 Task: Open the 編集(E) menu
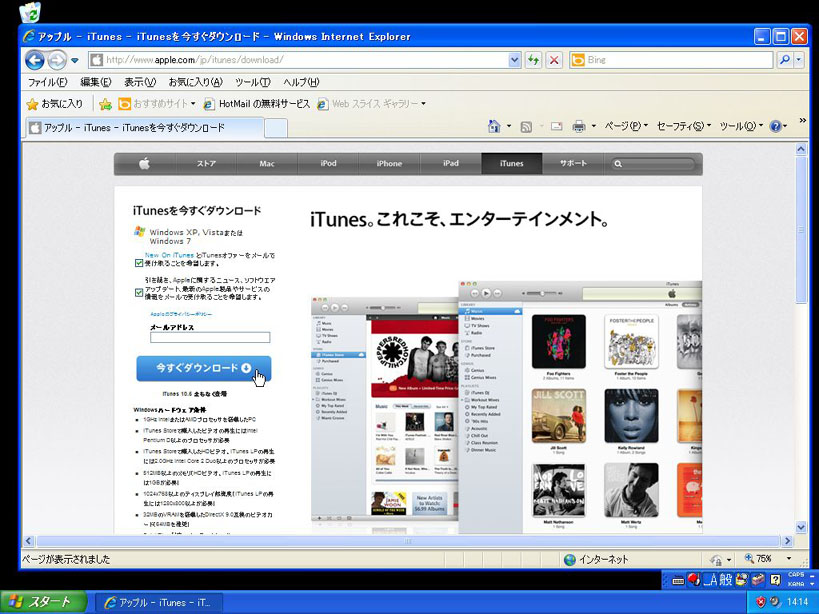[x=96, y=82]
